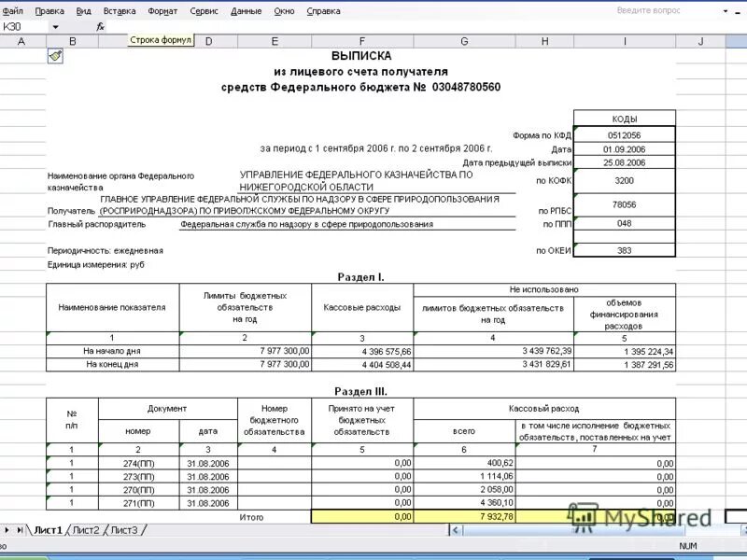747x560 pixels.
Task: Switch to the Лист2 sheet tab
Action: tap(86, 530)
